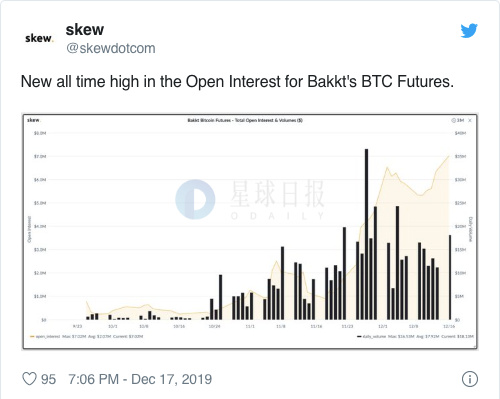The height and width of the screenshot is (399, 500).
Task: Click the 95 likes count
Action: pyautogui.click(x=48, y=379)
